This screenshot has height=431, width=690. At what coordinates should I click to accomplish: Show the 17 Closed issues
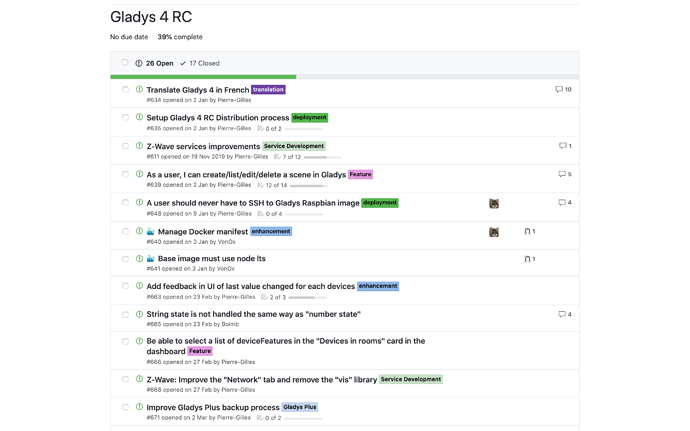point(200,63)
